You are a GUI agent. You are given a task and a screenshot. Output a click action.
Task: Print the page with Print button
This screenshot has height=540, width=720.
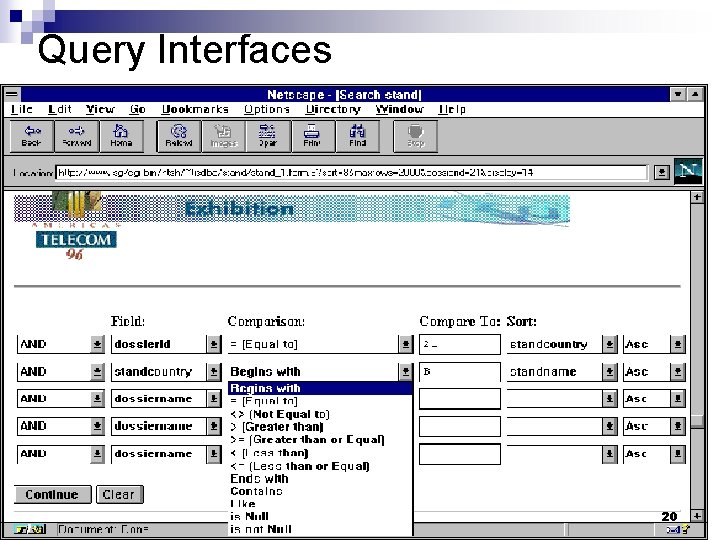(x=313, y=136)
